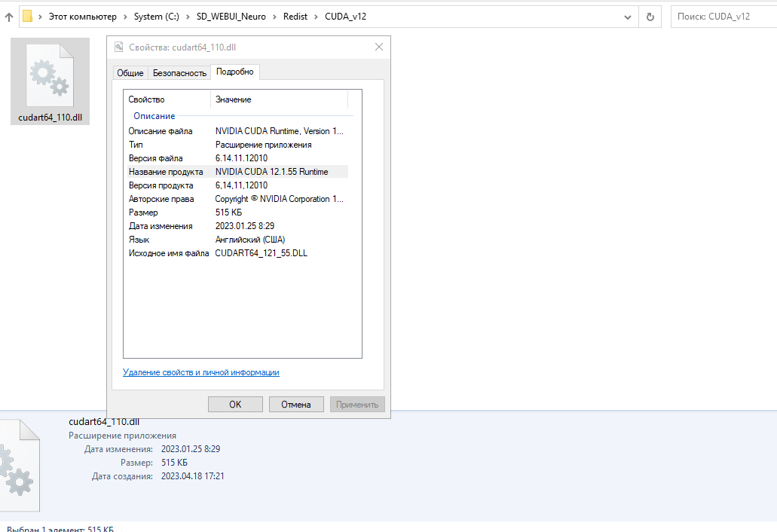Click the folder icon in address bar

pyautogui.click(x=28, y=17)
